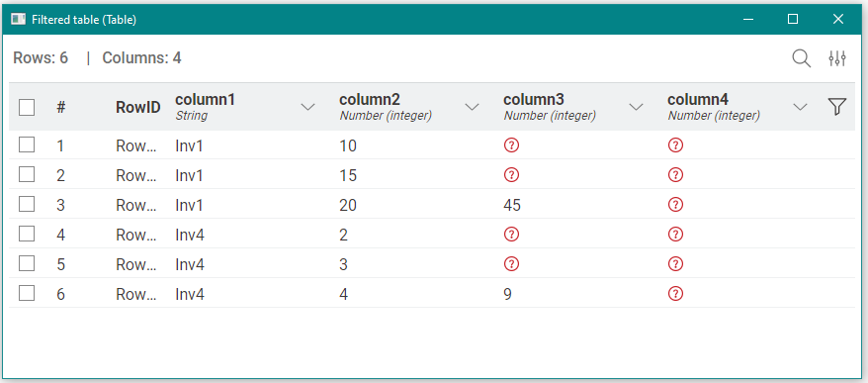Click the column2 header label
The image size is (868, 383).
point(369,100)
